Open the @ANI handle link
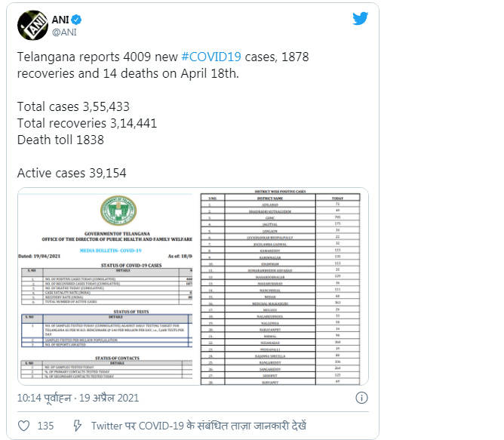This screenshot has height=440, width=504. click(x=66, y=32)
